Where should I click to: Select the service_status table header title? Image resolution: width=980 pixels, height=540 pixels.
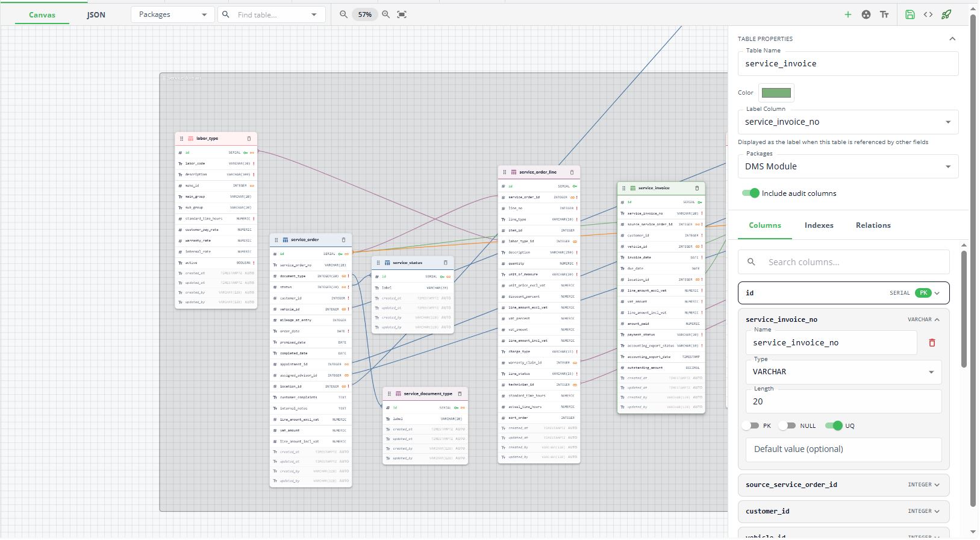(407, 263)
